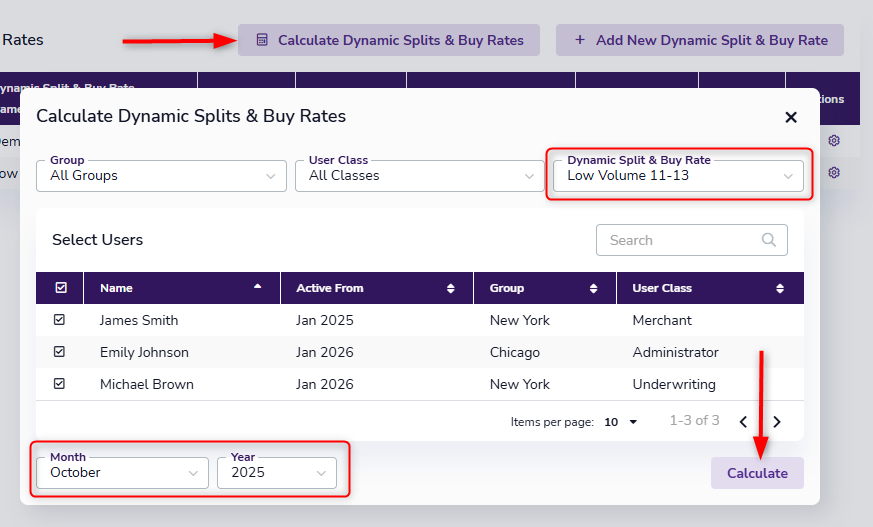This screenshot has height=527, width=873.
Task: Close the Calculate Dynamic Splits dialog
Action: (x=791, y=117)
